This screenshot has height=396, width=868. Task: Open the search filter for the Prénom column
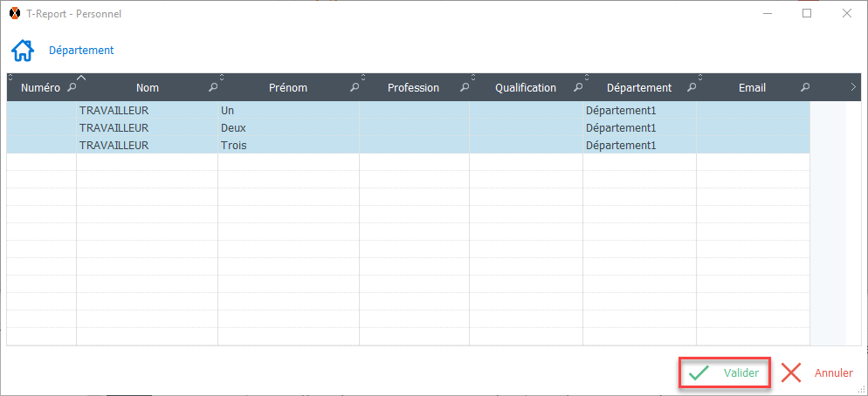point(354,88)
